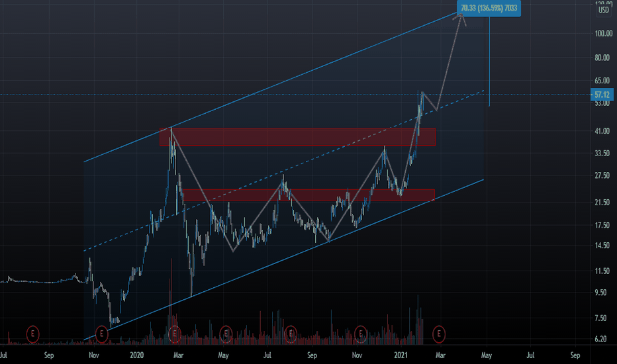Open the USD currency selector
The height and width of the screenshot is (364, 617).
604,10
